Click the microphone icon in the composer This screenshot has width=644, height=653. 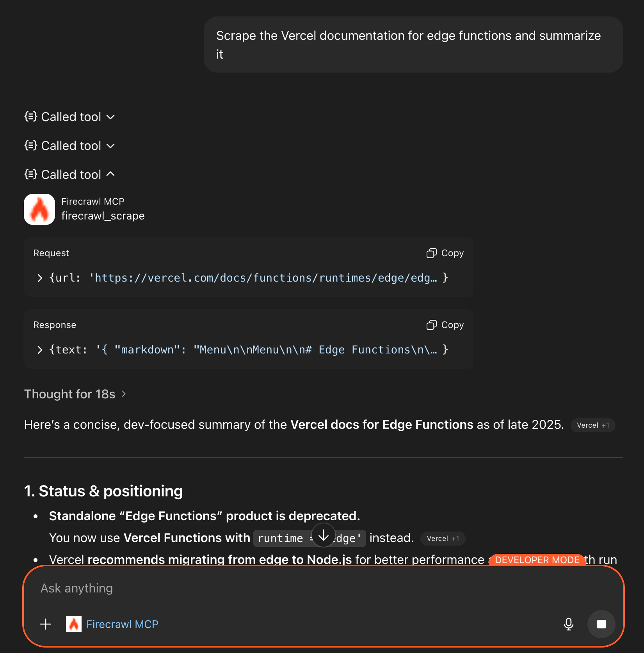569,624
